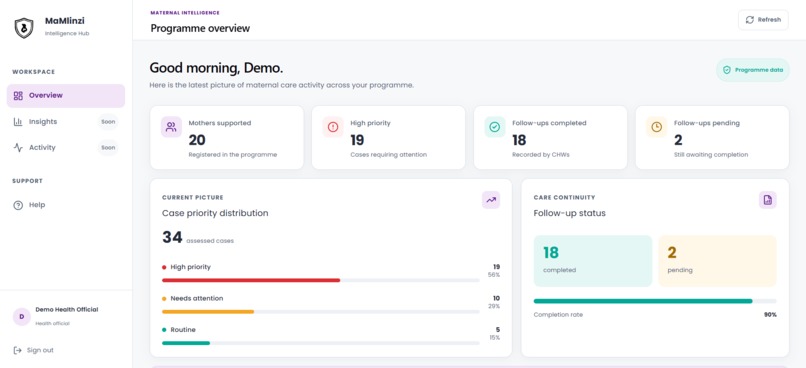
Task: Click the 'Good morning, Demo.' heading
Action: tap(216, 68)
